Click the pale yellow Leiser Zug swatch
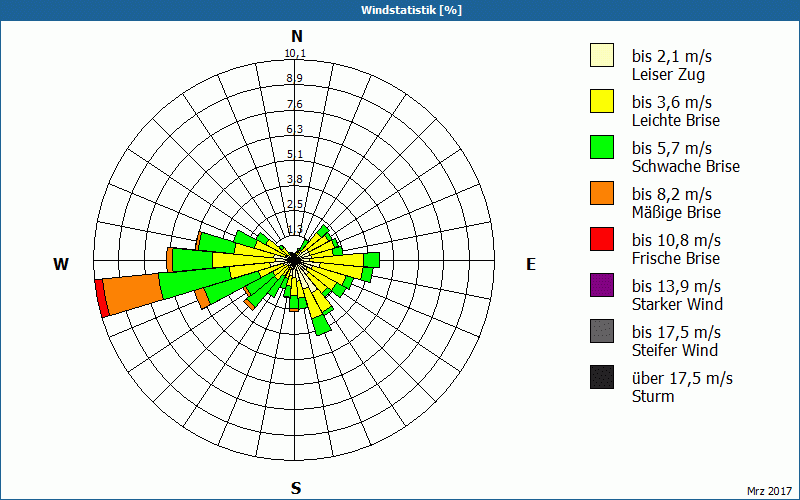This screenshot has width=800, height=500. pos(602,55)
